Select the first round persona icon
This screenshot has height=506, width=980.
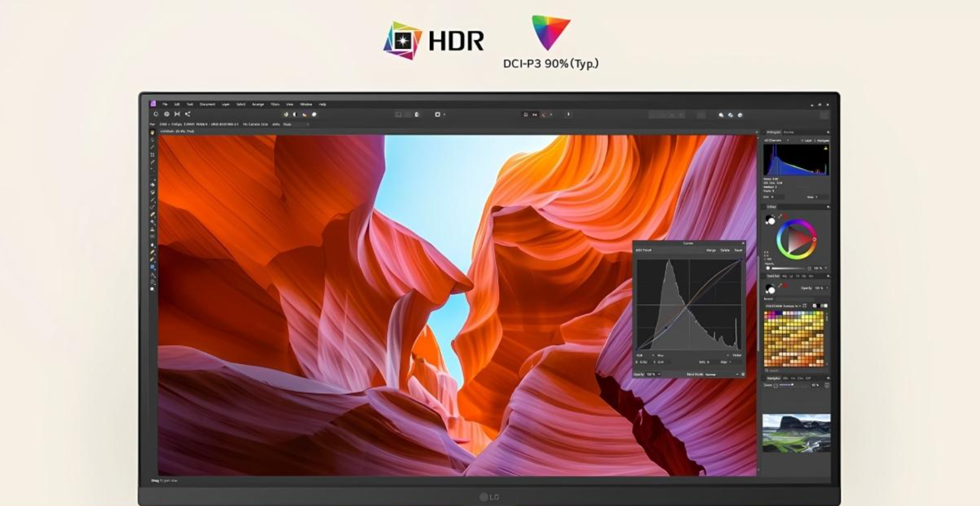tap(156, 114)
